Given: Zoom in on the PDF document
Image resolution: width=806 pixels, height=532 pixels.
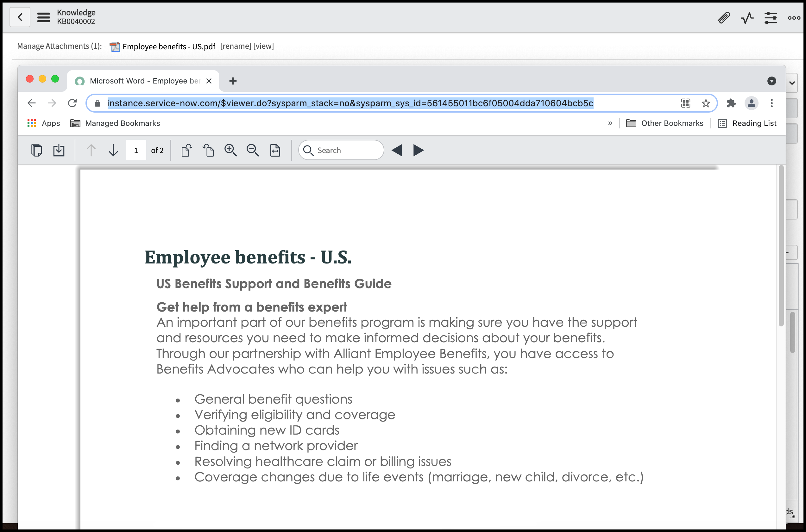Looking at the screenshot, I should 231,150.
